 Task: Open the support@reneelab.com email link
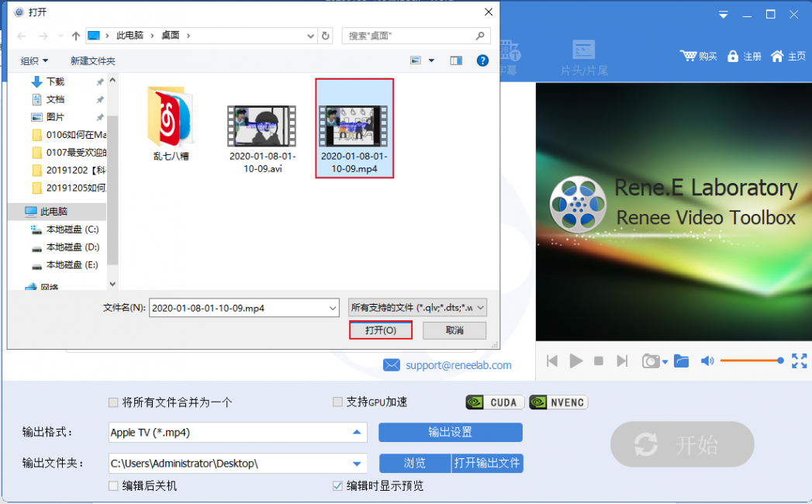458,365
